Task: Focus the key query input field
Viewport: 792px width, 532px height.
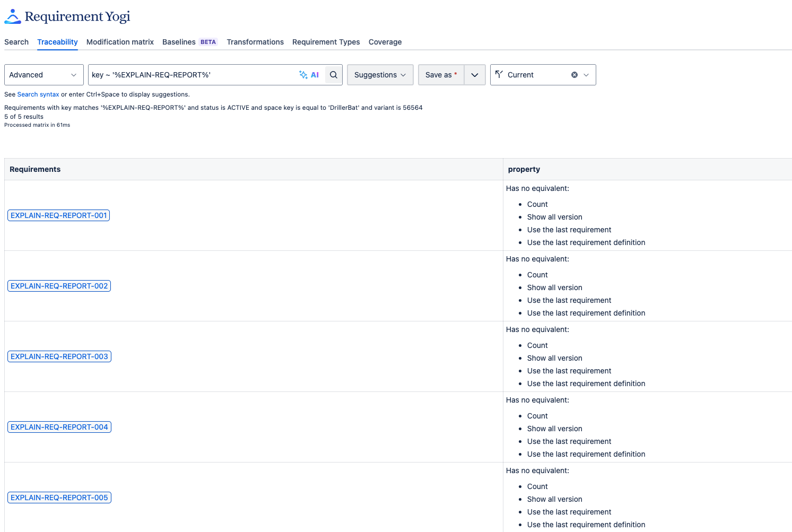Action: click(191, 75)
